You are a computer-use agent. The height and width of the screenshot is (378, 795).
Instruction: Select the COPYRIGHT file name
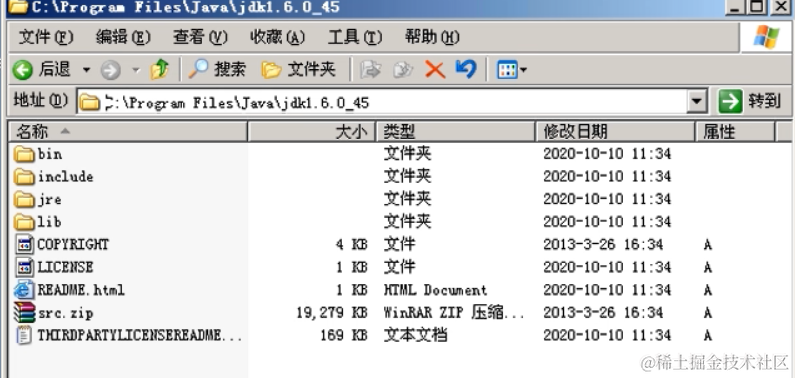[73, 245]
